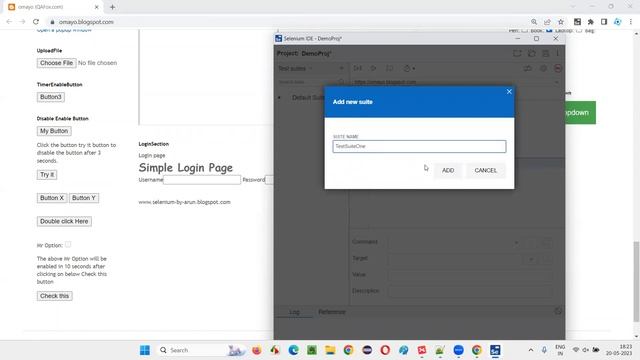
Task: Click the Username login field
Action: [x=202, y=180]
